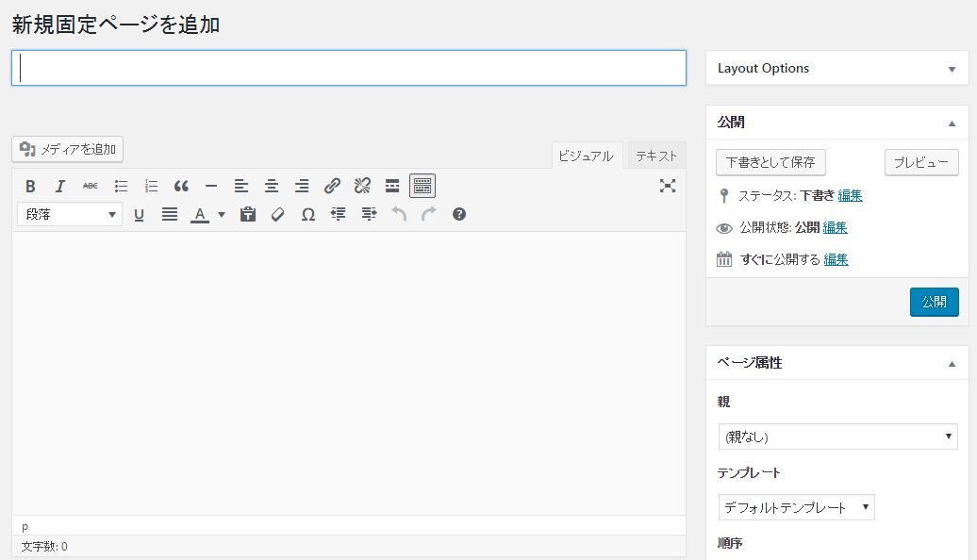977x560 pixels.
Task: Click the 公開 publish button
Action: (x=934, y=302)
